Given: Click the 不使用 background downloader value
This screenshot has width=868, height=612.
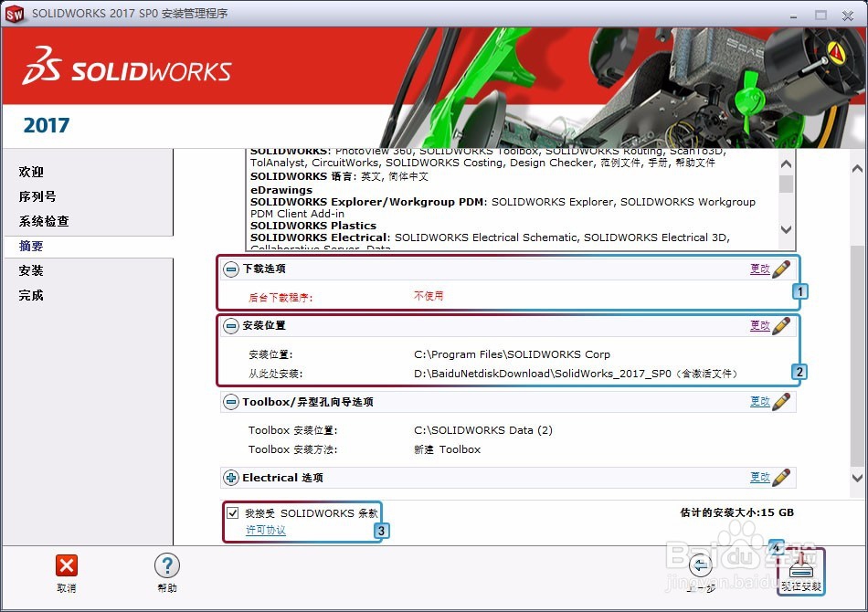Looking at the screenshot, I should (x=429, y=295).
